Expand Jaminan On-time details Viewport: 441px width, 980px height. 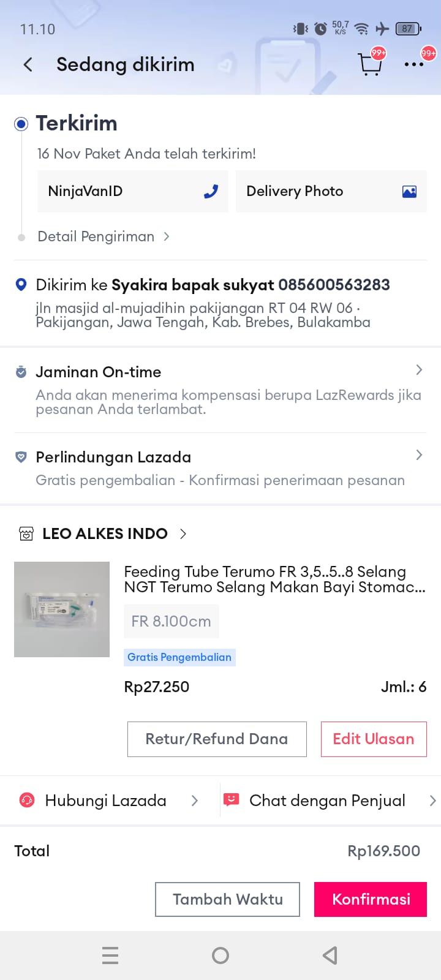(419, 370)
